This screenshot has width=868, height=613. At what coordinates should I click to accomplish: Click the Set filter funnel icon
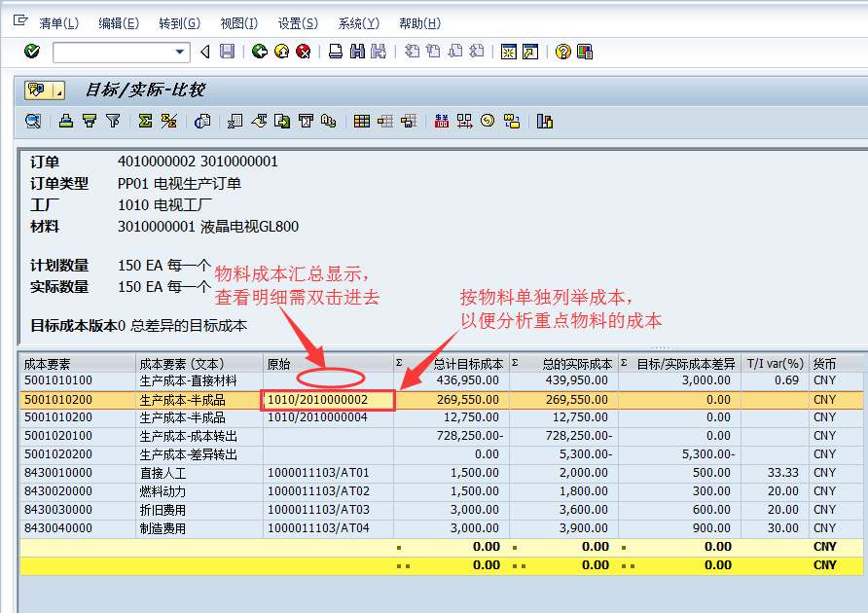coord(113,121)
